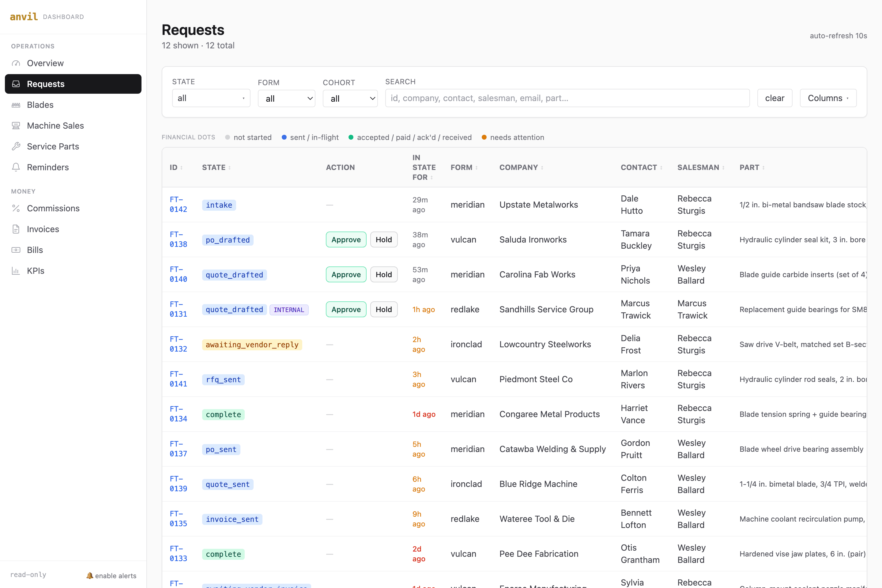Viewport: 882px width, 588px height.
Task: Click the rfq_sent state badge
Action: [x=224, y=379]
